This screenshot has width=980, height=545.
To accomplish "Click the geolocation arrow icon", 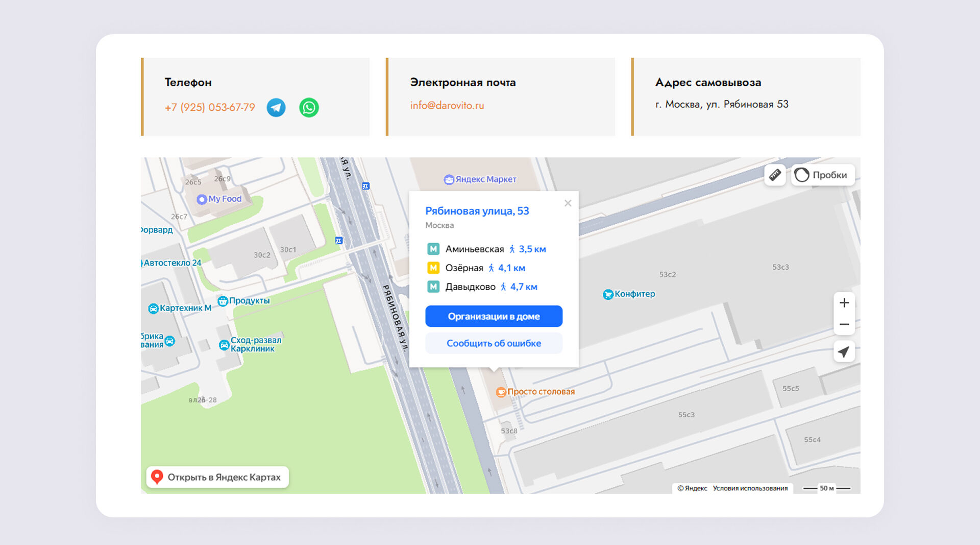I will pyautogui.click(x=844, y=352).
